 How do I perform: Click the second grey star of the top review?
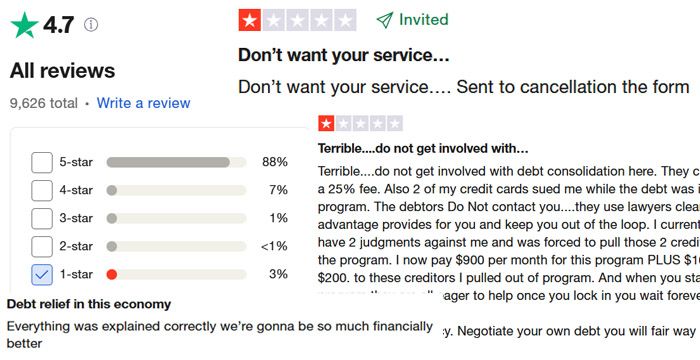[273, 20]
